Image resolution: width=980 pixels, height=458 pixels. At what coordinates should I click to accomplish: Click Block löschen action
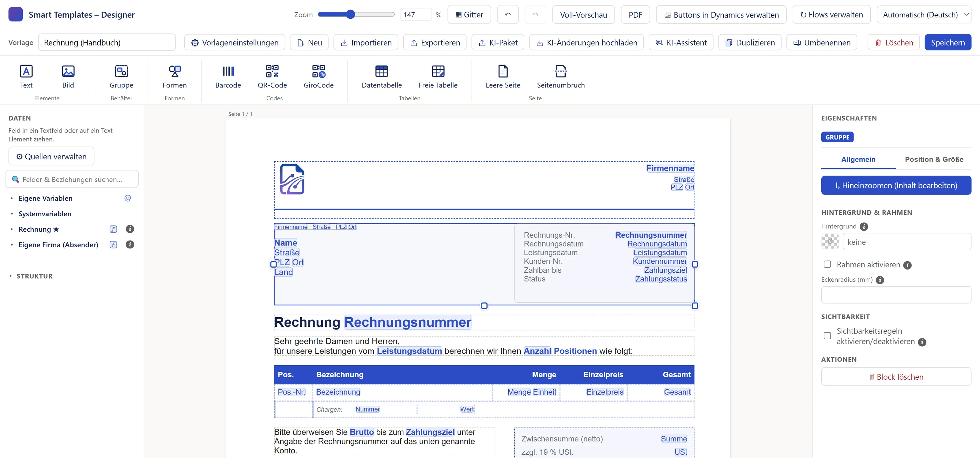896,377
